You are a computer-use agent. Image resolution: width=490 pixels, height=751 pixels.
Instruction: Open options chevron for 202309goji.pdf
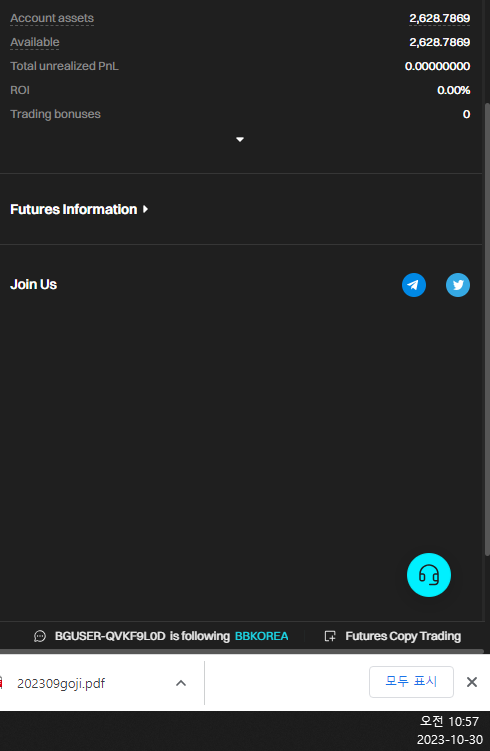coord(181,683)
